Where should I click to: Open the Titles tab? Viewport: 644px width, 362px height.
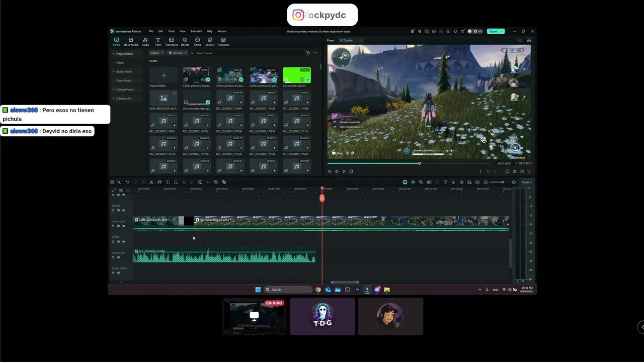(x=158, y=42)
